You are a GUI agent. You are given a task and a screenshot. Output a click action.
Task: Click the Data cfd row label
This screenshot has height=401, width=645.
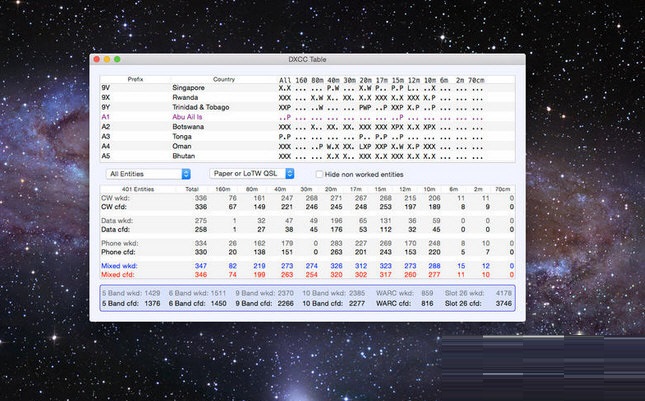(116, 229)
